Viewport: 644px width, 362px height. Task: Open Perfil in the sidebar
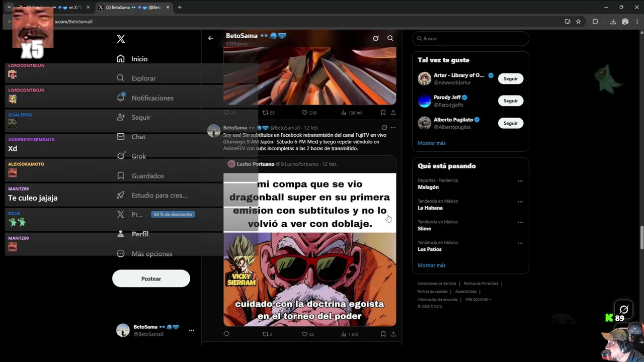coord(133,234)
